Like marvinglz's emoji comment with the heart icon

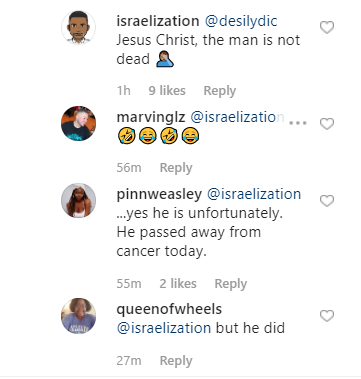click(x=327, y=124)
